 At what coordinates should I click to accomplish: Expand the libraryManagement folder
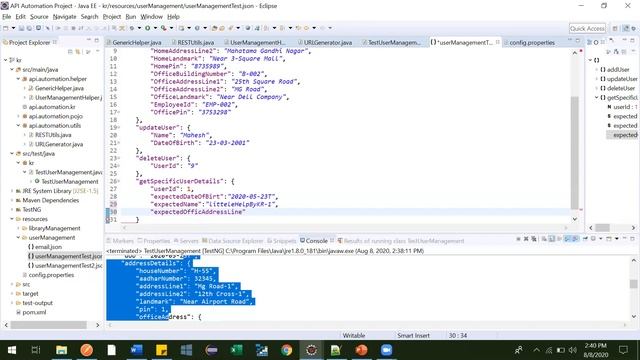coord(18,228)
